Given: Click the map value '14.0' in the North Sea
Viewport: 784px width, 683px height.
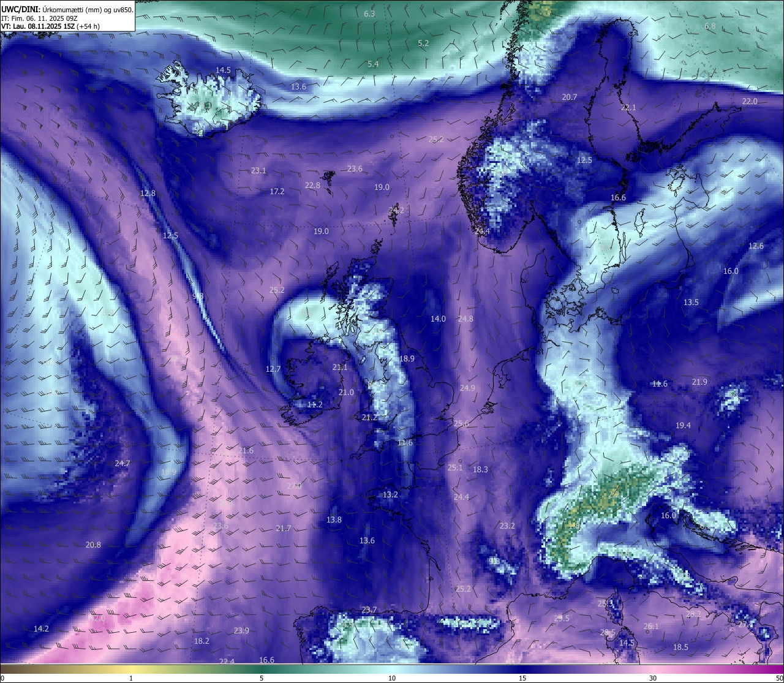Looking at the screenshot, I should click(438, 319).
